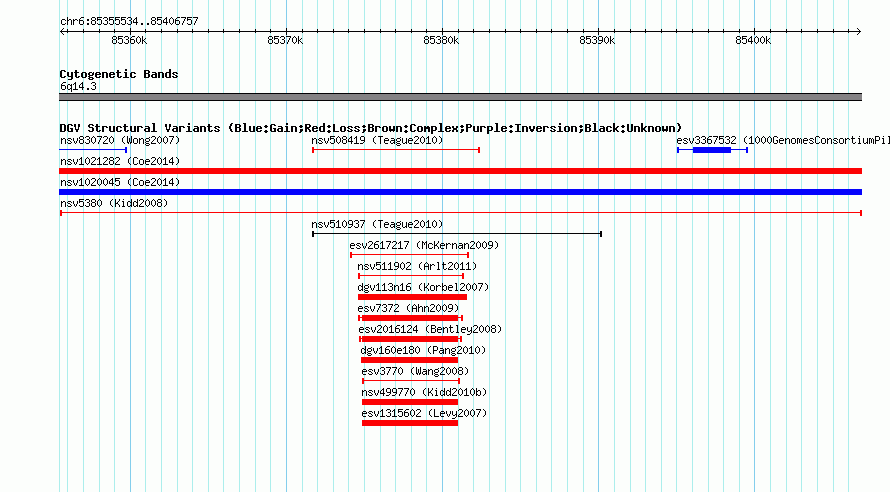This screenshot has height=492, width=890.
Task: Click the right arrow of the ruler
Action: click(x=858, y=31)
